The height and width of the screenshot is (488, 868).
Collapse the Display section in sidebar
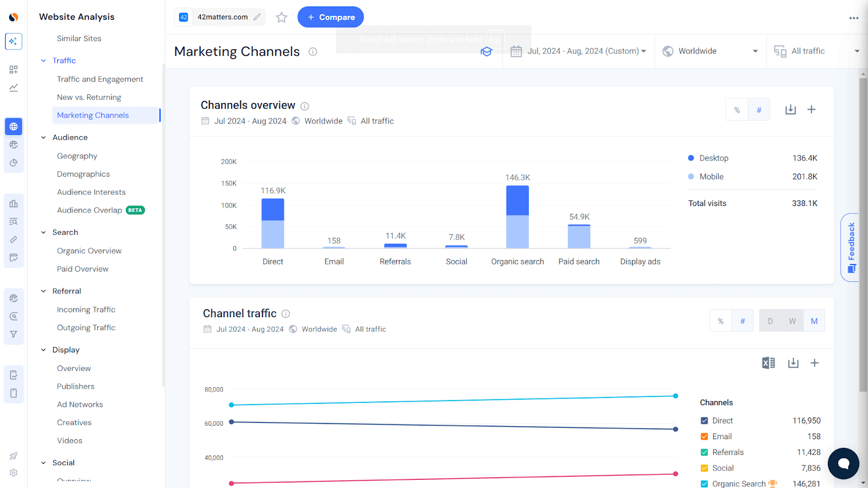pyautogui.click(x=43, y=350)
